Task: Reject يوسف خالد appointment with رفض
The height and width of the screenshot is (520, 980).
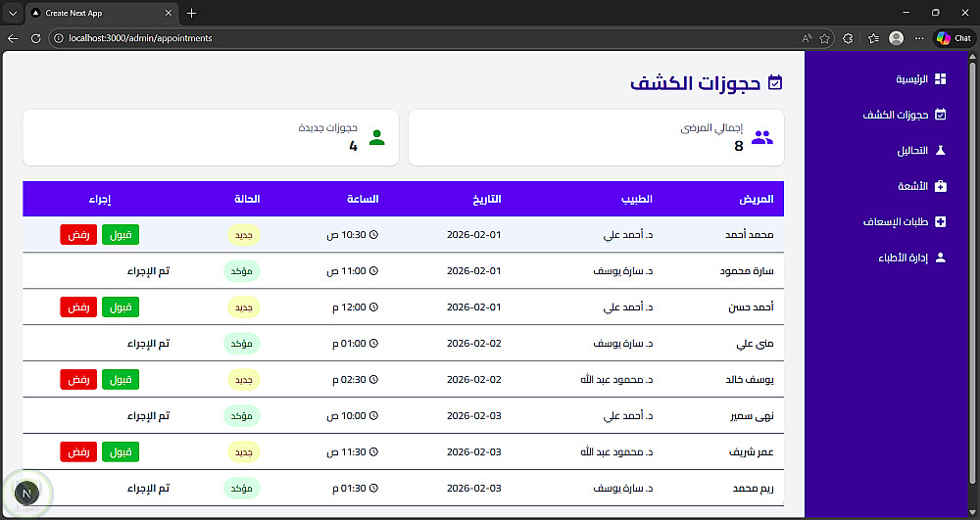Action: [78, 380]
